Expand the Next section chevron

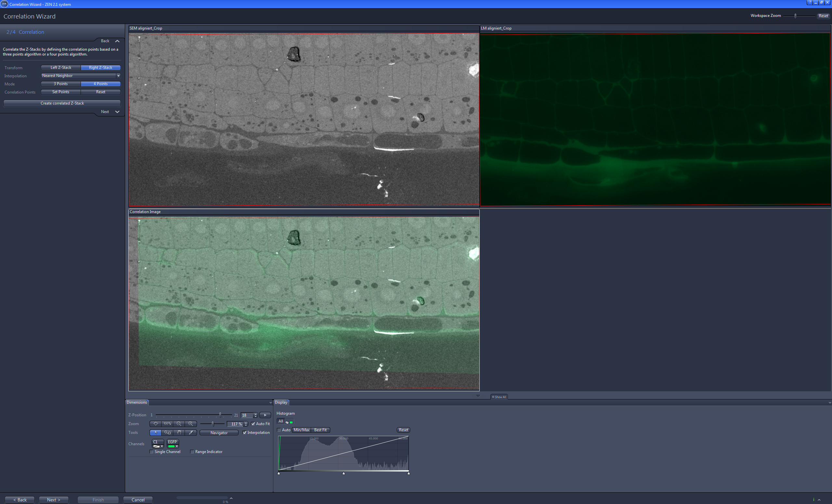[117, 112]
